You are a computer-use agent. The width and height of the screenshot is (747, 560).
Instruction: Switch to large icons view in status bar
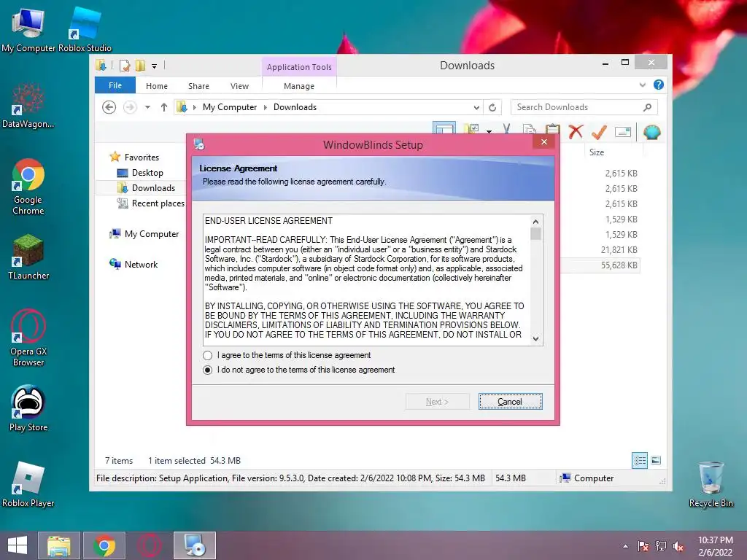[x=656, y=460]
